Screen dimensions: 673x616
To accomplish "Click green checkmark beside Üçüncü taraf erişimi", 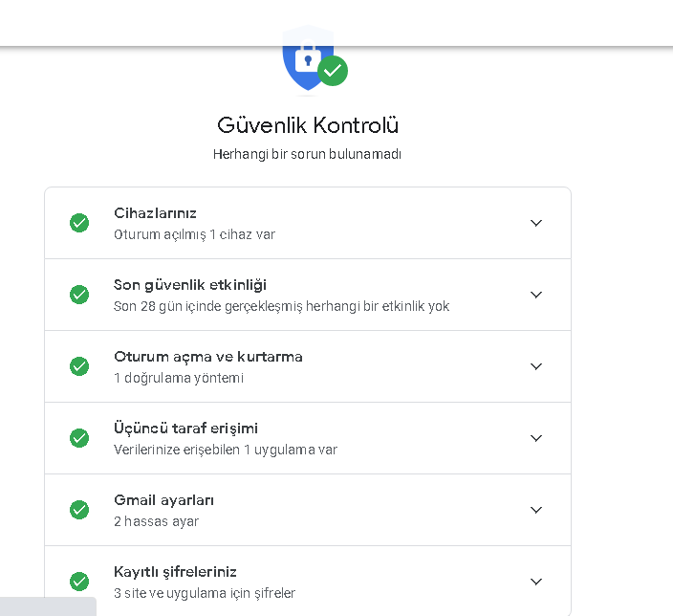I will (x=79, y=438).
